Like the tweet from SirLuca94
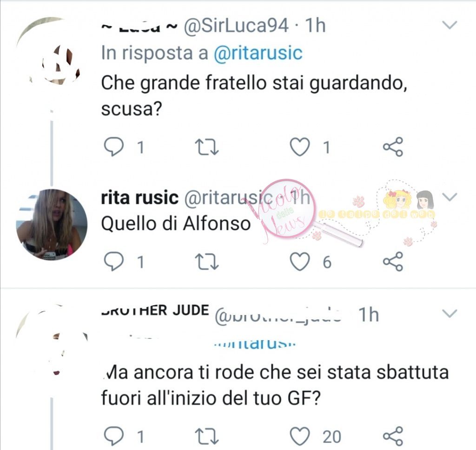 click(x=300, y=147)
